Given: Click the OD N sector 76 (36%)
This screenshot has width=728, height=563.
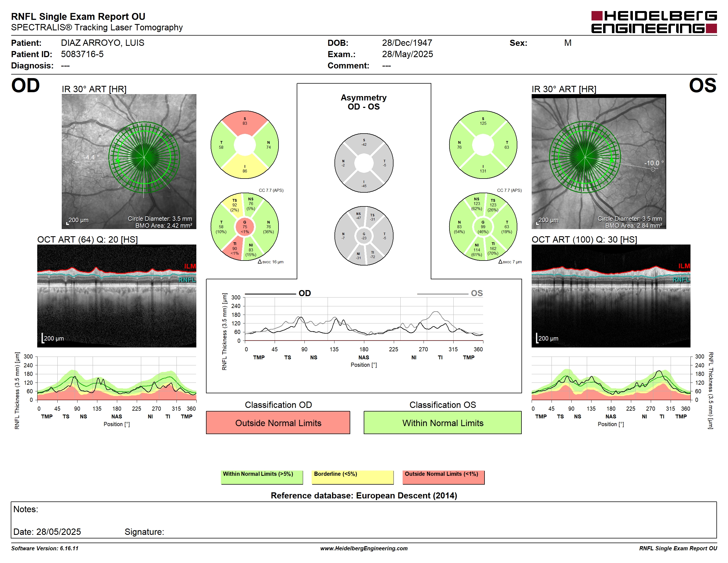Looking at the screenshot, I should coord(268,227).
